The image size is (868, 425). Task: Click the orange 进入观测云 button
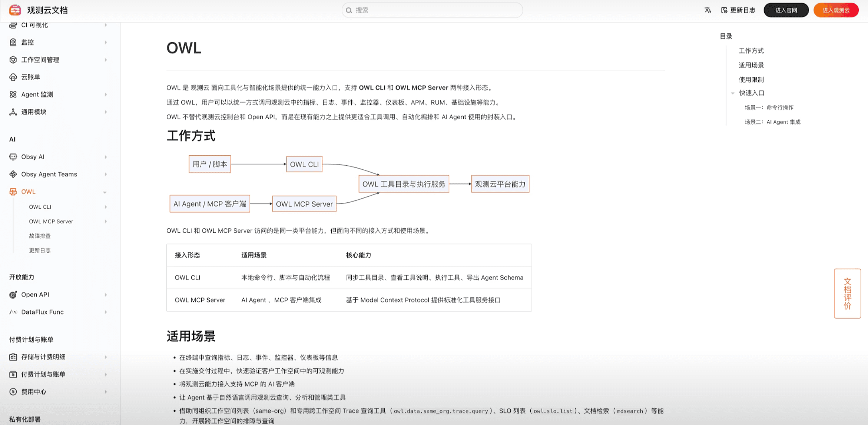pyautogui.click(x=836, y=10)
